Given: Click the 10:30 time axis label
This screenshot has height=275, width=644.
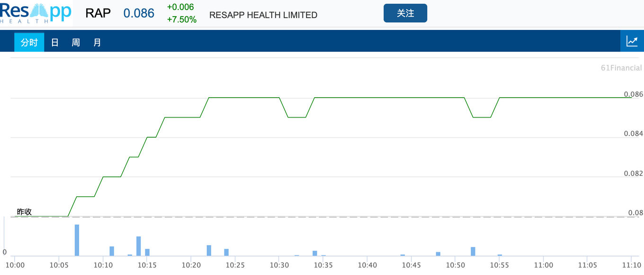Looking at the screenshot, I should (x=279, y=266).
